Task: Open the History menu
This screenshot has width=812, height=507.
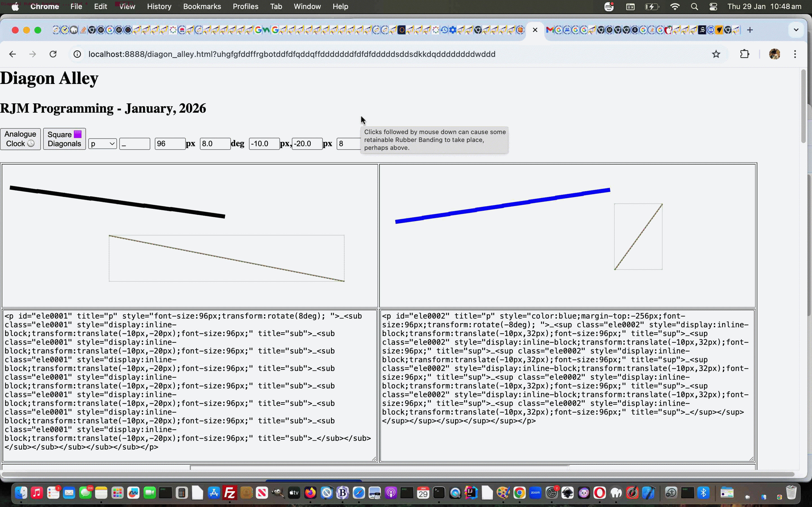Action: (159, 7)
